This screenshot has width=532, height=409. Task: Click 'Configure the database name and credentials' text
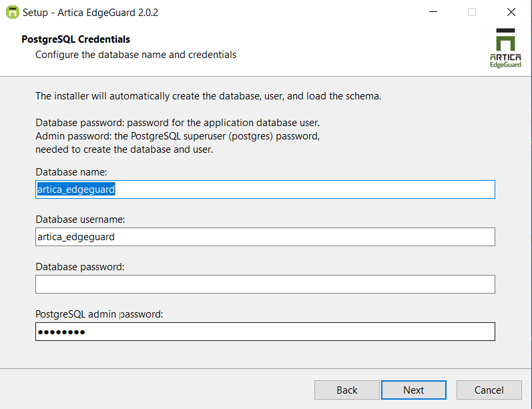click(x=136, y=55)
